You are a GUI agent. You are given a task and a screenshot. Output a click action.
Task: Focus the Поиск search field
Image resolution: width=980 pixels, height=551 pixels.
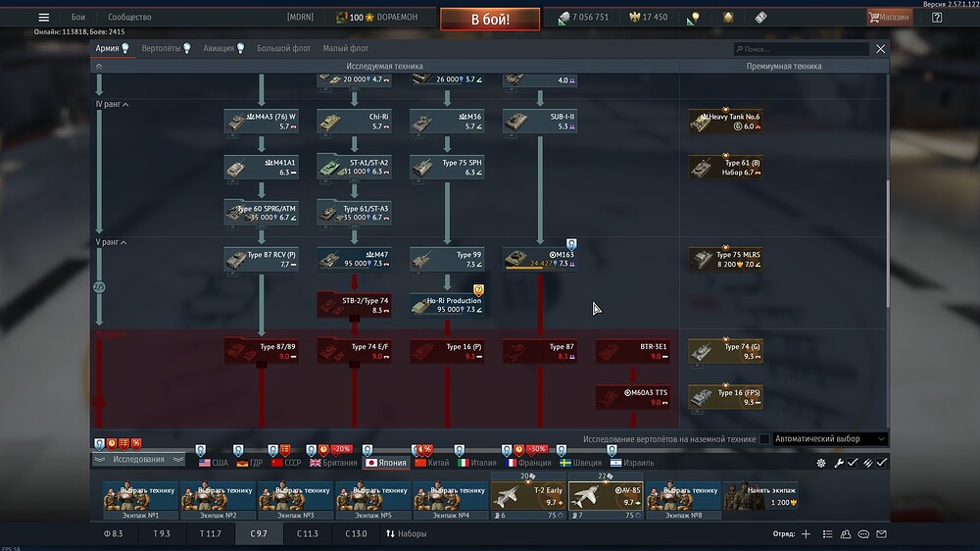[x=802, y=49]
